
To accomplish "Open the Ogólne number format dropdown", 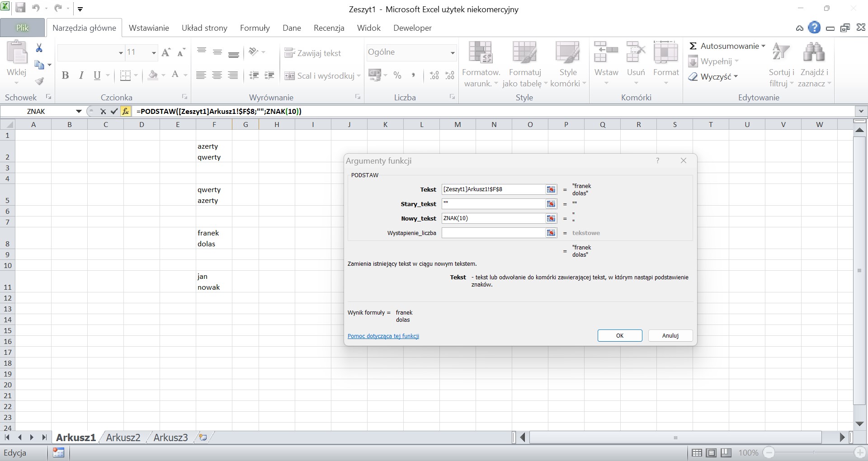I will click(452, 53).
